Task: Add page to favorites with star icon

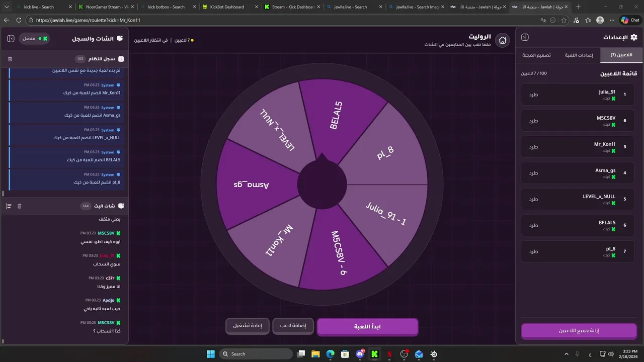Action: pyautogui.click(x=564, y=20)
